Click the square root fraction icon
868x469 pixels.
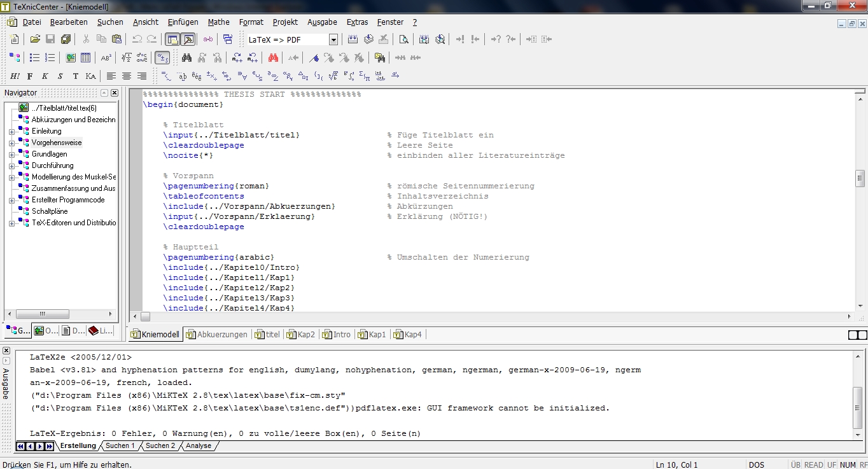coord(127,58)
